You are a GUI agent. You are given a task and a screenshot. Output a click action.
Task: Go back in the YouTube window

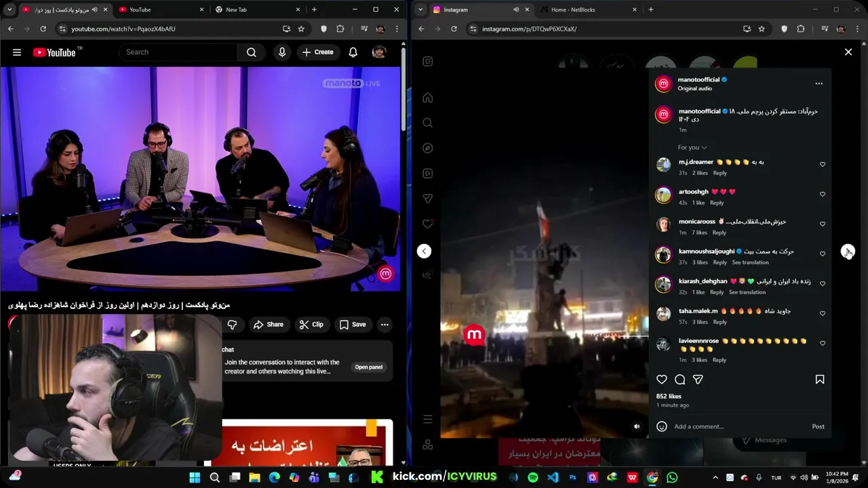coord(10,29)
